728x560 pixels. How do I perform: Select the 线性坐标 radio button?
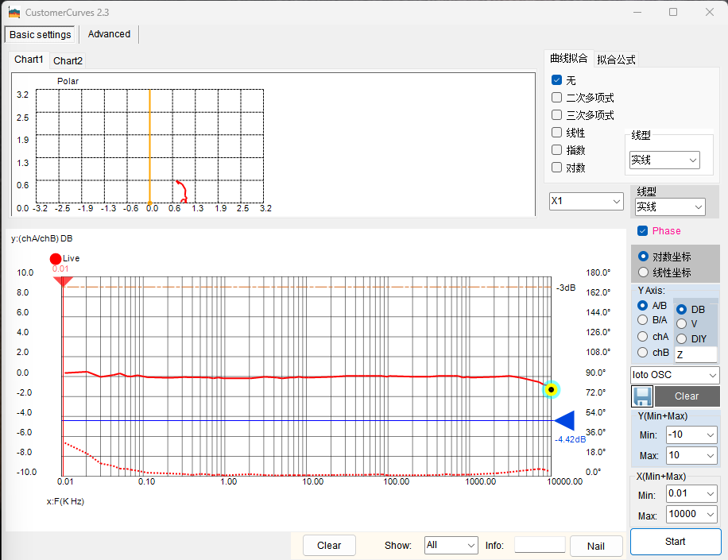pos(643,272)
